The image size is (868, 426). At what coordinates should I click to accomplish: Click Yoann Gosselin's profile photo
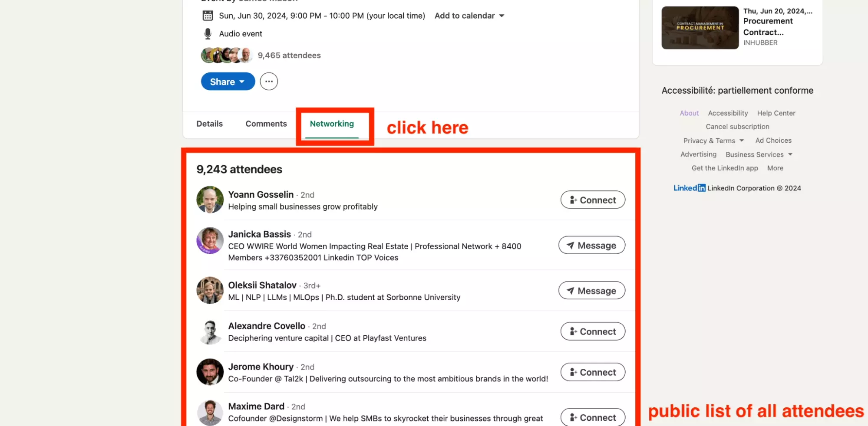click(x=210, y=200)
